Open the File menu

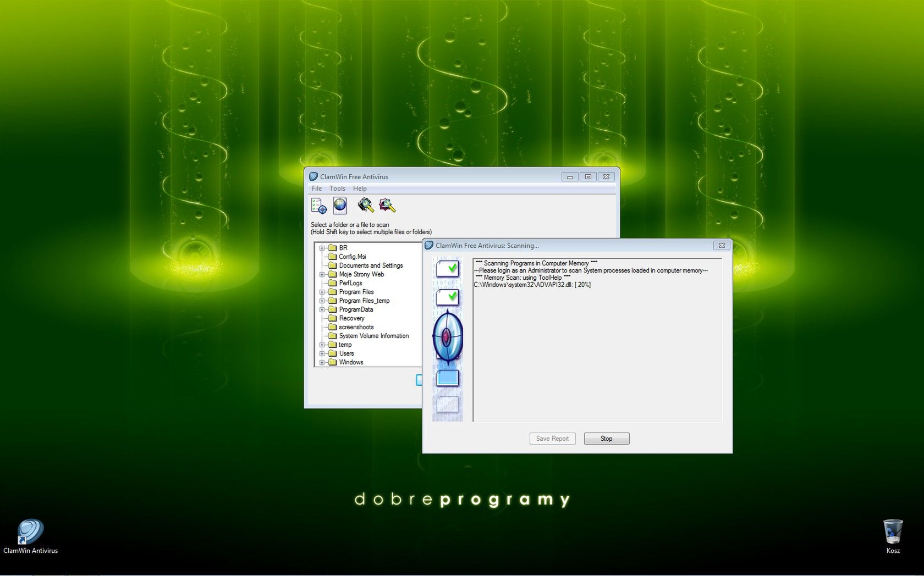(317, 189)
